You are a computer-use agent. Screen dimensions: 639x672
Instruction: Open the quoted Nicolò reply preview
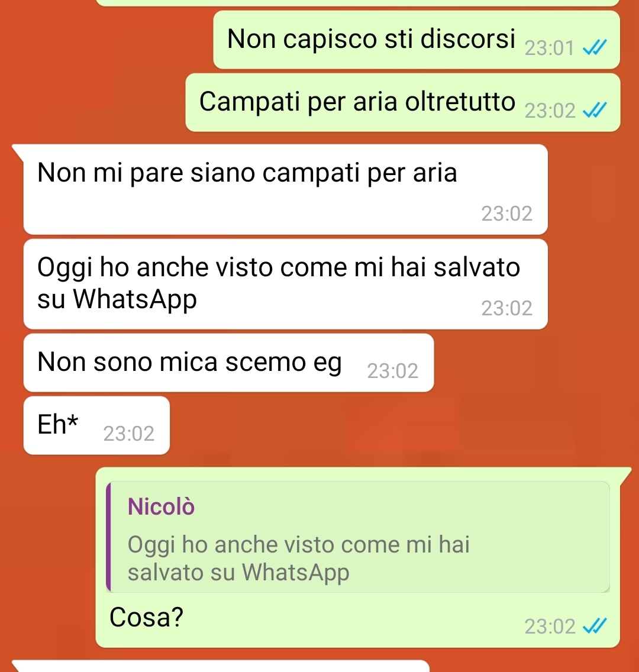[x=358, y=537]
